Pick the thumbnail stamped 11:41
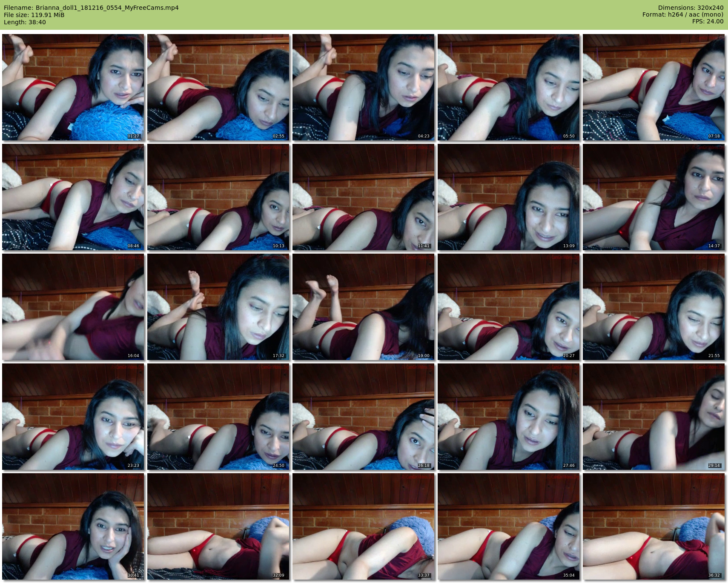Screen dimensions: 728x583 click(x=364, y=197)
